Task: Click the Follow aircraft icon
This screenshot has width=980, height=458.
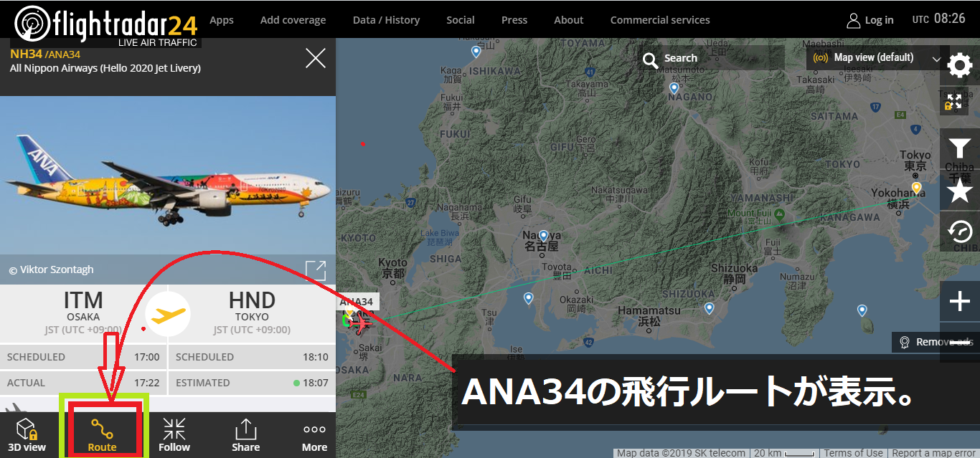Action: [174, 436]
